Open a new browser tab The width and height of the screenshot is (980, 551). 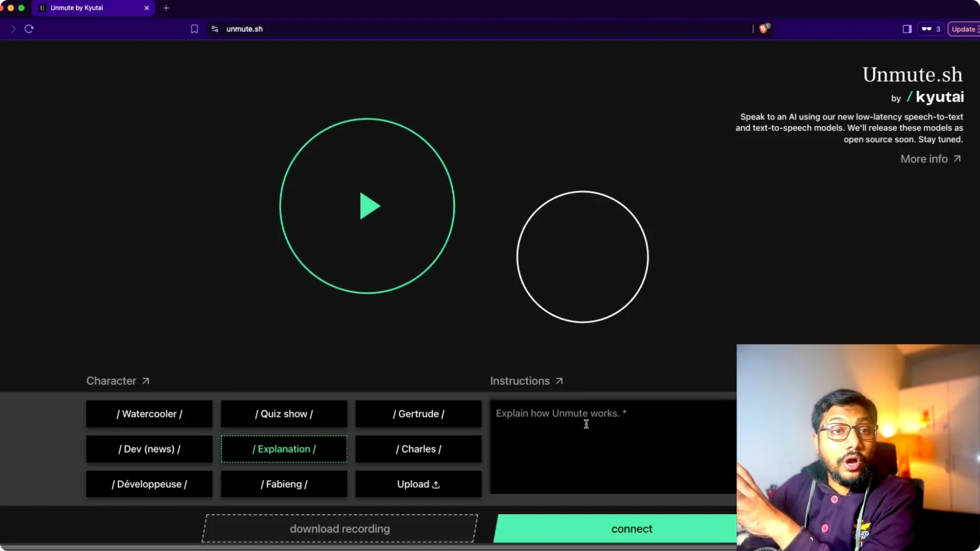(x=166, y=8)
